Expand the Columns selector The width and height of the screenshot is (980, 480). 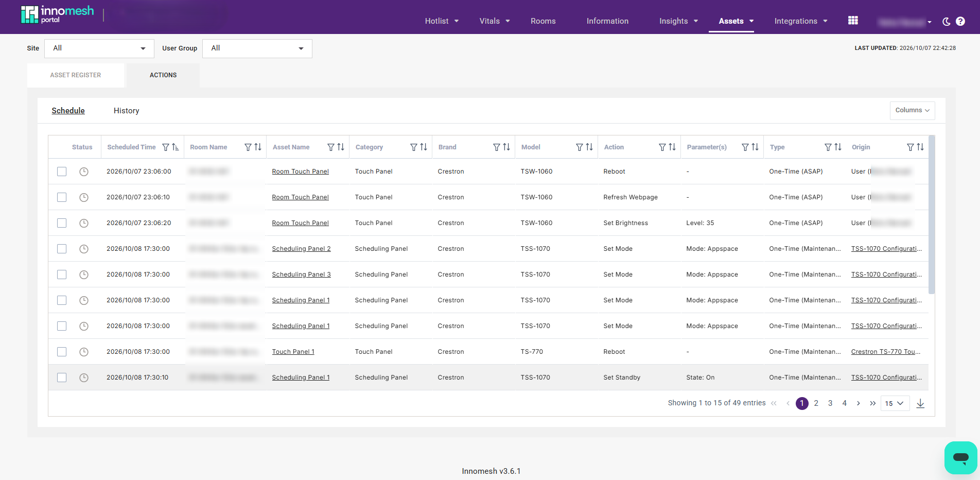click(x=912, y=110)
